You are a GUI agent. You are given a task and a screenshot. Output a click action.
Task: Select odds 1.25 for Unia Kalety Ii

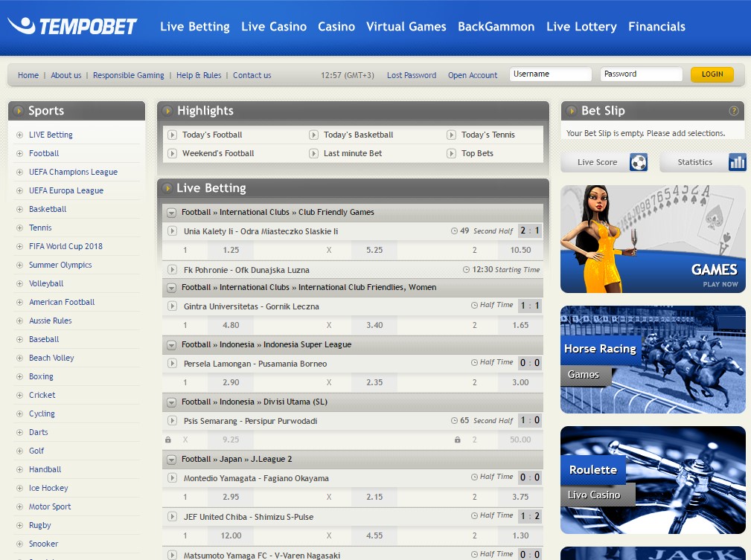[x=231, y=251]
